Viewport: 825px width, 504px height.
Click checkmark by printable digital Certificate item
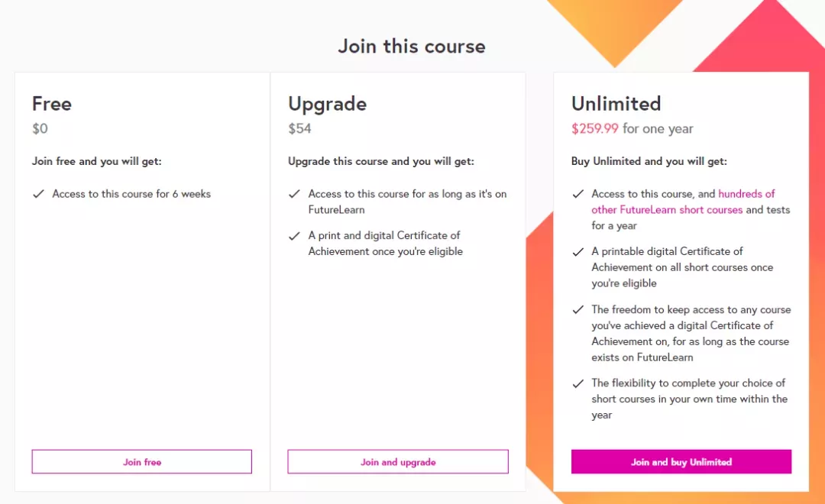click(x=577, y=251)
